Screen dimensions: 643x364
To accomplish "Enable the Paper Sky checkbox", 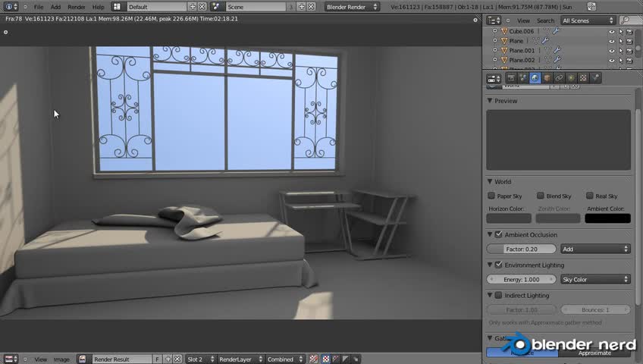I will tap(491, 196).
